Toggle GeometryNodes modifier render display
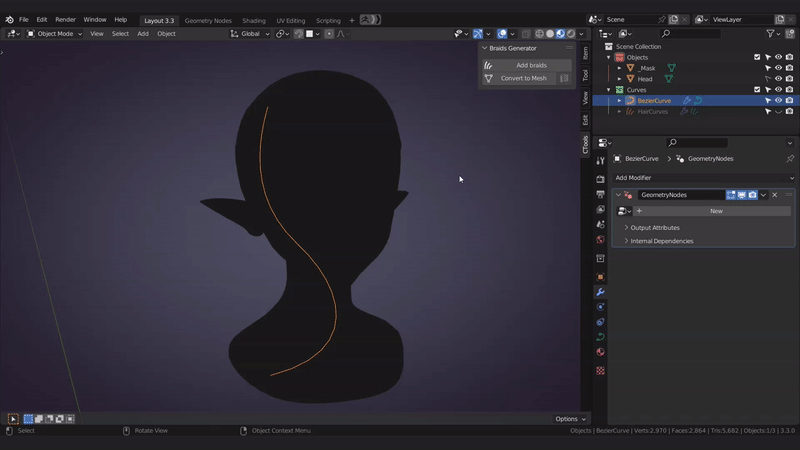This screenshot has height=450, width=800. (x=752, y=195)
